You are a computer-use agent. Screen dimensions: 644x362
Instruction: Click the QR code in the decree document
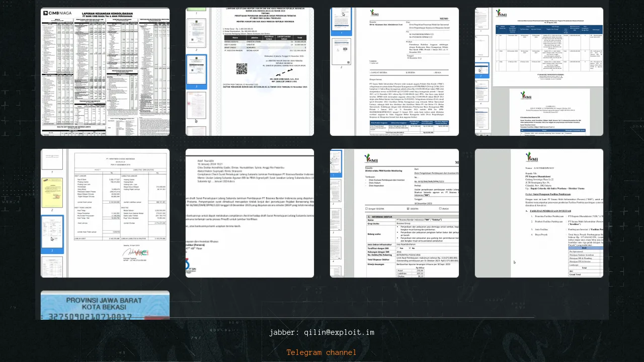coord(242,68)
